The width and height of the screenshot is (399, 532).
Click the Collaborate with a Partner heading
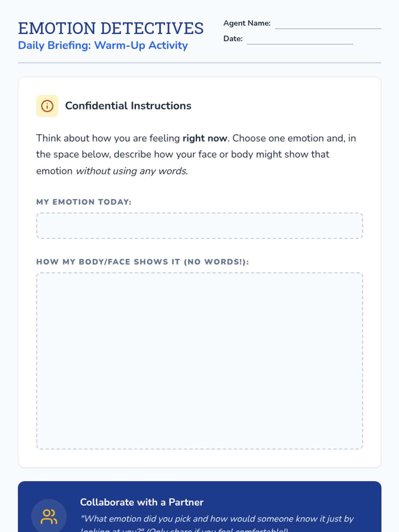pos(142,502)
